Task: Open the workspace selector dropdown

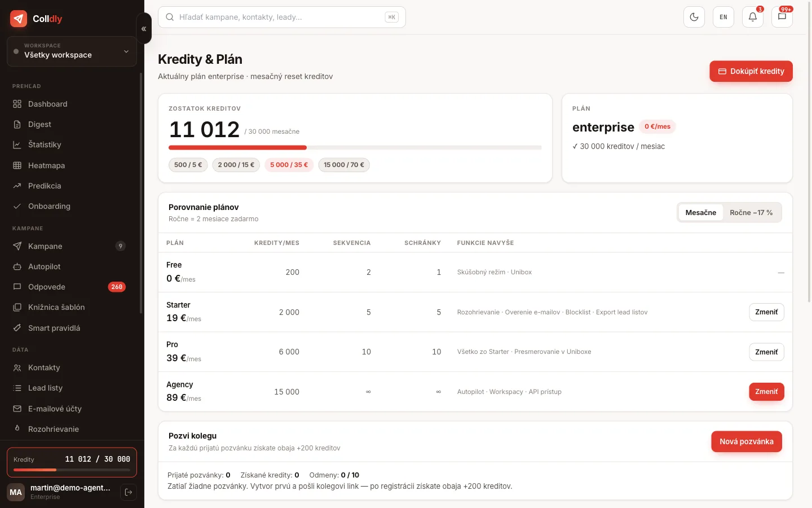Action: point(72,51)
